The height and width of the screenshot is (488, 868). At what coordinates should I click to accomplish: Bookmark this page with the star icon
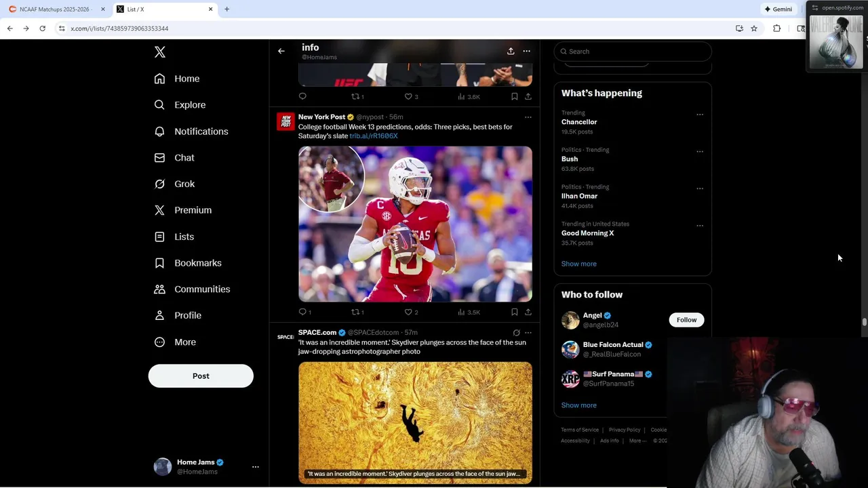(x=753, y=28)
